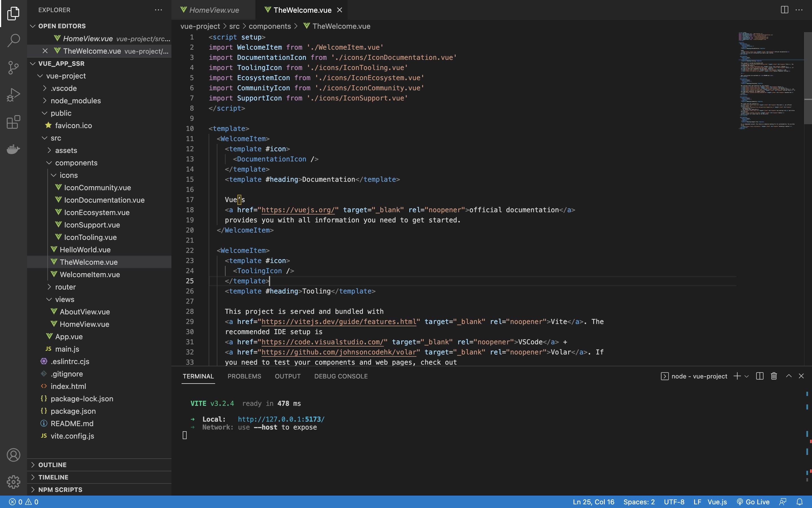Switch to the PROBLEMS tab
812x508 pixels.
(x=244, y=376)
